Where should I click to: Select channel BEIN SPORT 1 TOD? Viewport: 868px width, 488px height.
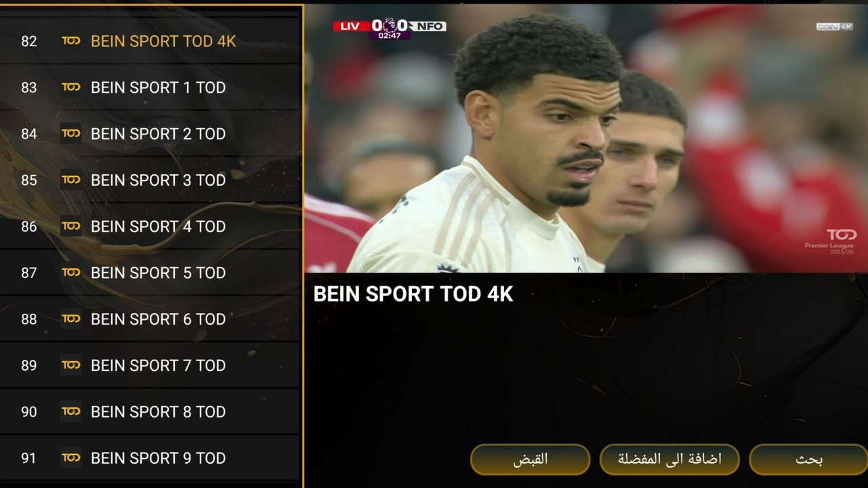149,87
